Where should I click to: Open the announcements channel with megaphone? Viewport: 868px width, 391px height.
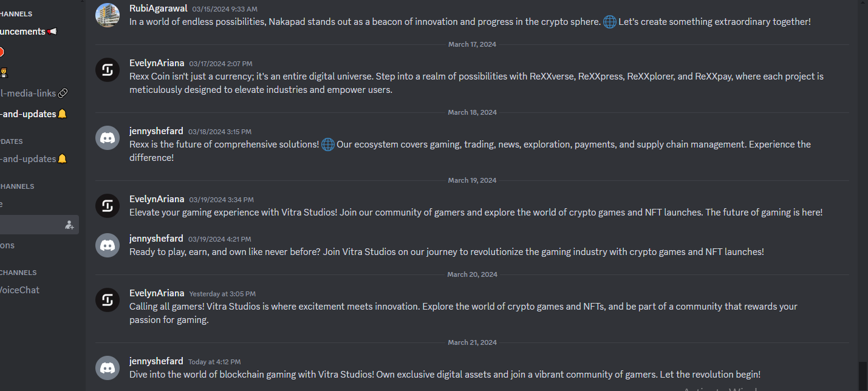[x=29, y=32]
